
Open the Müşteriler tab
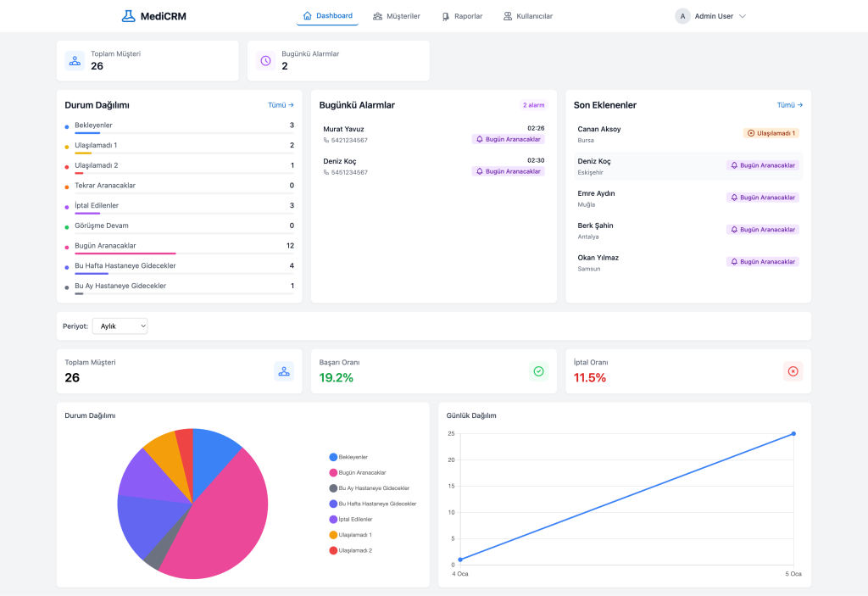397,16
